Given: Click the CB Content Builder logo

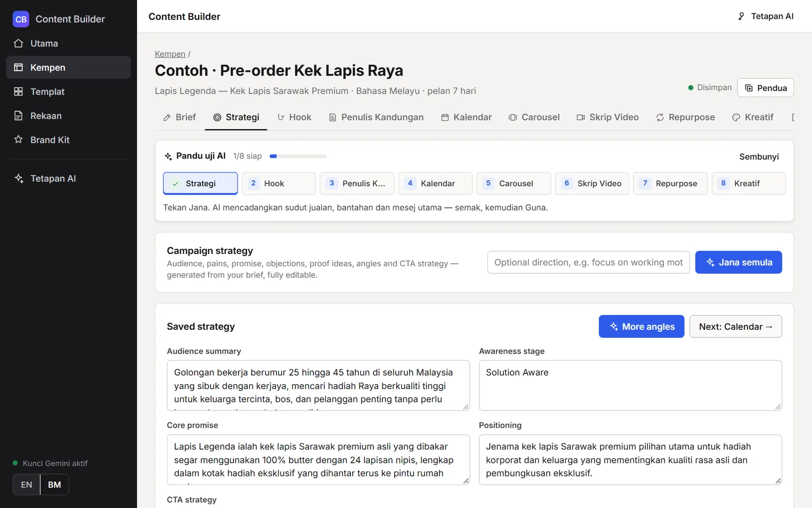Looking at the screenshot, I should click(x=59, y=19).
